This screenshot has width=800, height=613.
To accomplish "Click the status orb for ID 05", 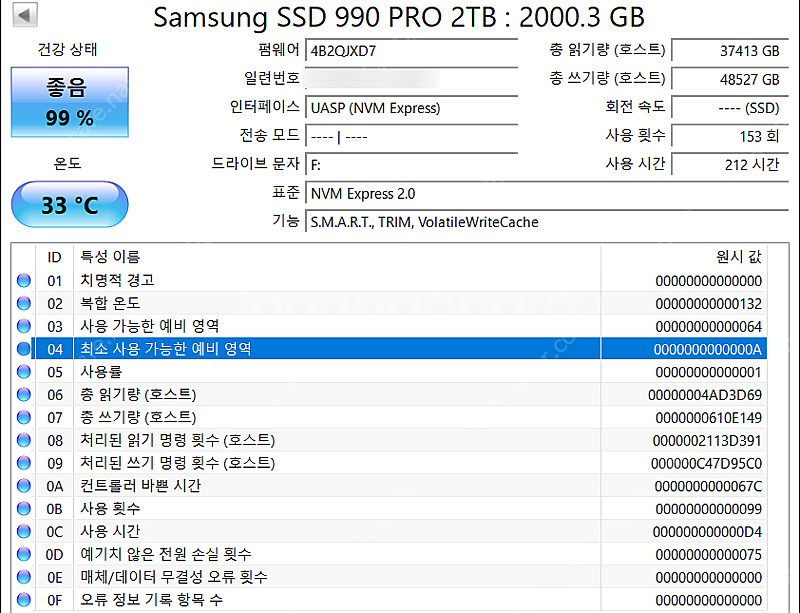I will point(23,372).
